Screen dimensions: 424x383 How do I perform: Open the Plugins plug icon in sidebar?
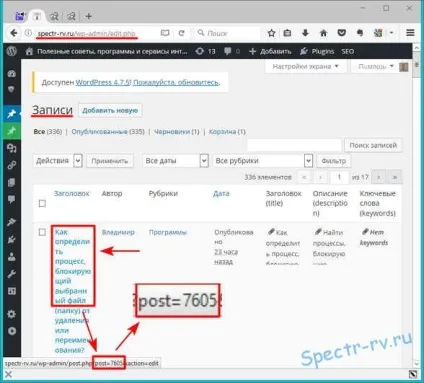(12, 239)
